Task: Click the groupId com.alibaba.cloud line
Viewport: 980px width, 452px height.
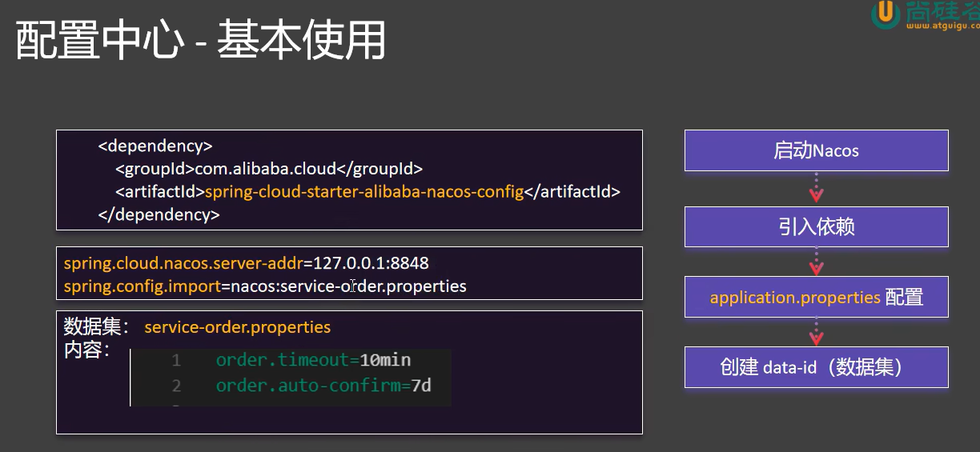Action: (x=269, y=169)
